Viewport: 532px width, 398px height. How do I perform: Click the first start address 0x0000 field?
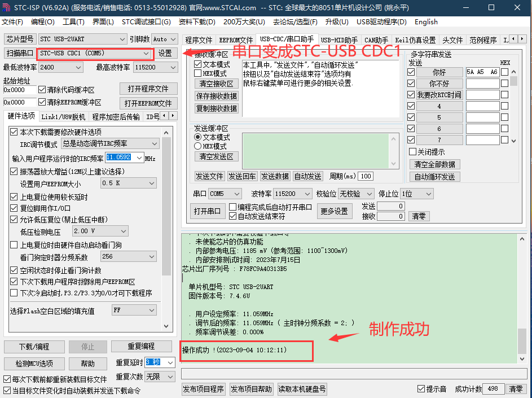click(x=19, y=90)
